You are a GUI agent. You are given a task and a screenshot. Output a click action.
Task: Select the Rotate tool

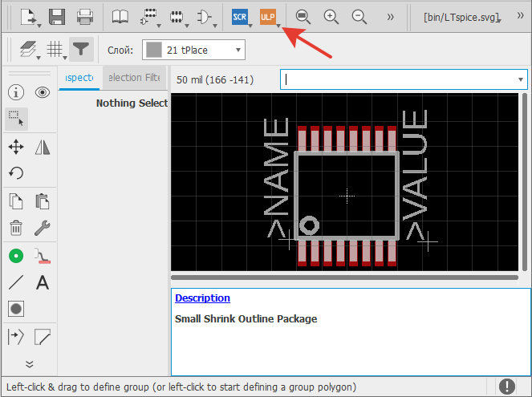pyautogui.click(x=16, y=173)
